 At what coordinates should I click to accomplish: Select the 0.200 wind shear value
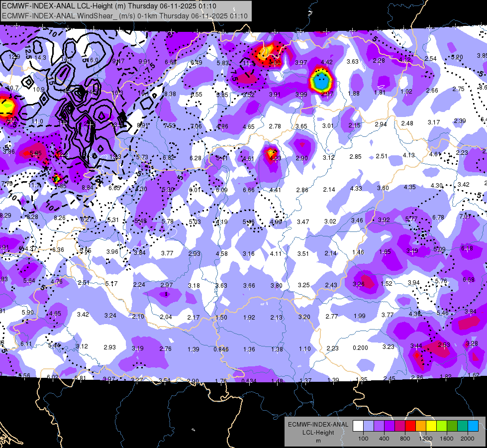click(360, 348)
